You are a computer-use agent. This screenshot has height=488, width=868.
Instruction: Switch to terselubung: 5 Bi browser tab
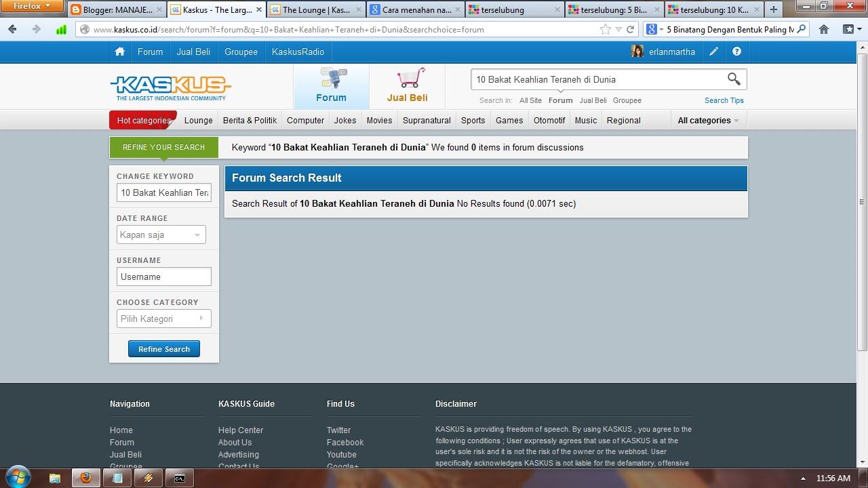pyautogui.click(x=613, y=9)
